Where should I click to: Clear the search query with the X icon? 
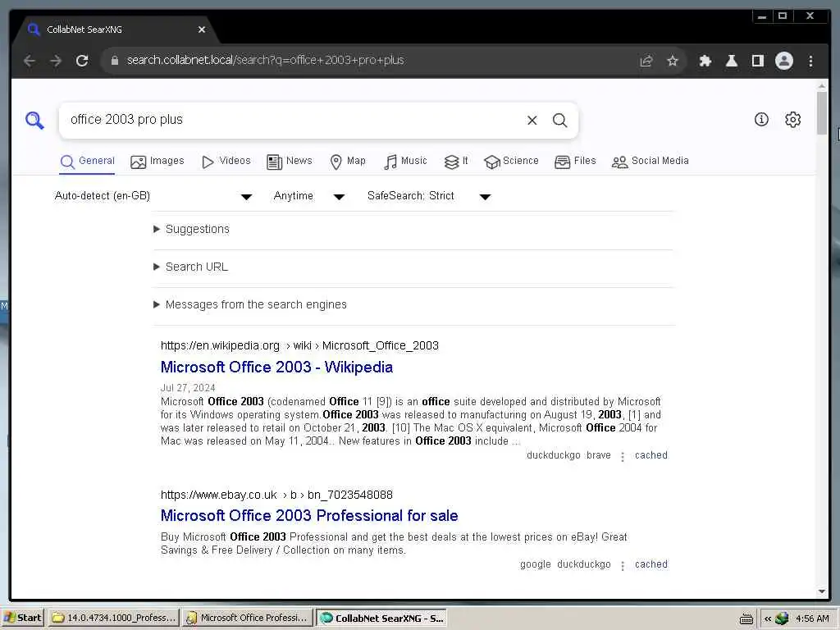tap(532, 120)
